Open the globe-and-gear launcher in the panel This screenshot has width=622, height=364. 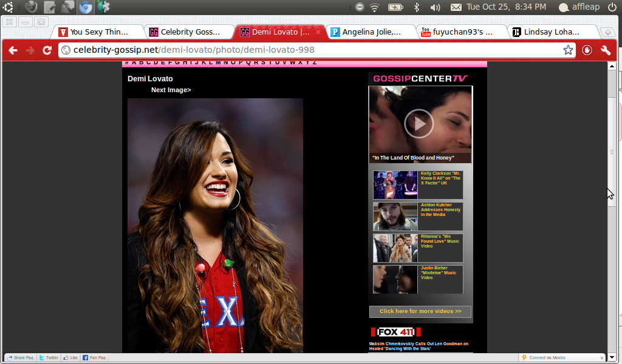(x=103, y=7)
